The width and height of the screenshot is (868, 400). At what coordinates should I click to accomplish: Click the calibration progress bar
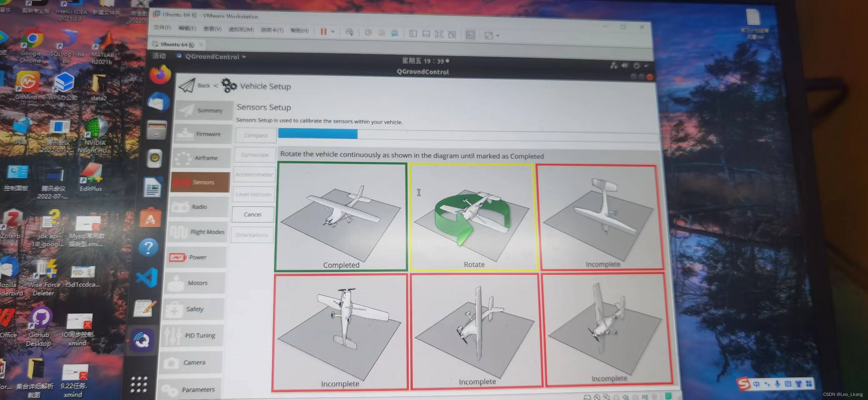468,135
